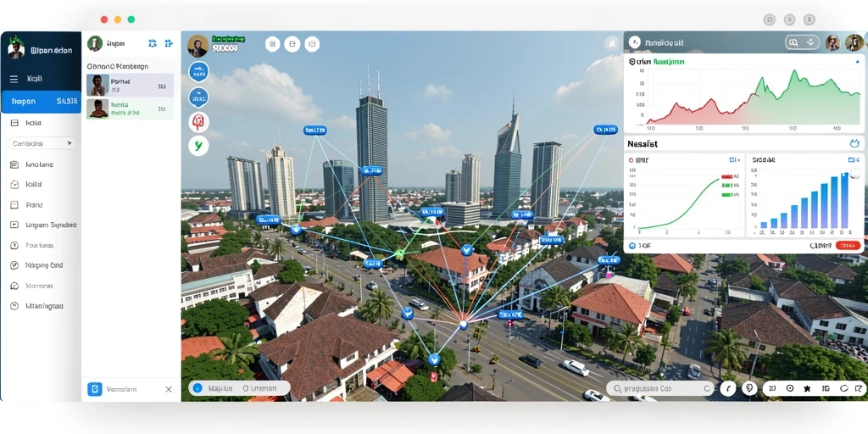Screen dimensions: 868x434
Task: Click first blue sync icon in contacts header
Action: click(153, 43)
